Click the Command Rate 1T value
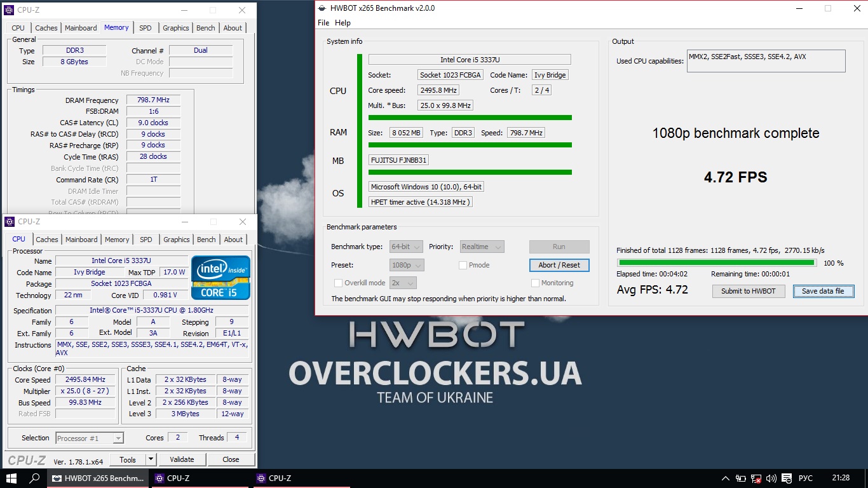Viewport: 868px width, 488px height. coord(153,180)
